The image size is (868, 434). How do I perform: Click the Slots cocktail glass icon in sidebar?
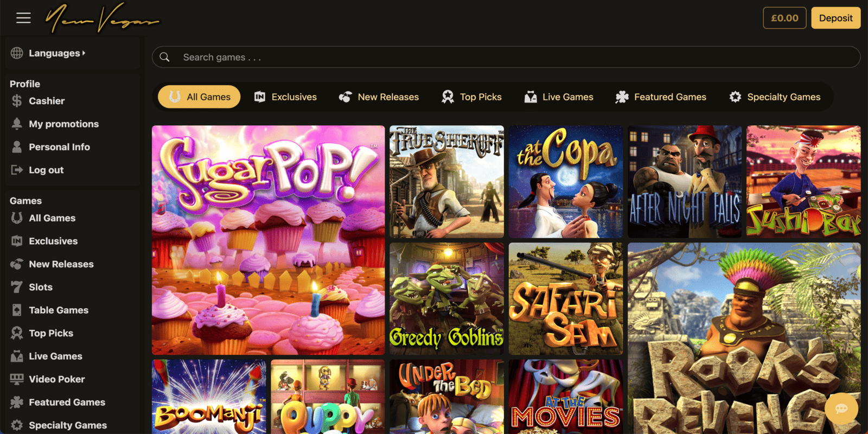coord(17,287)
